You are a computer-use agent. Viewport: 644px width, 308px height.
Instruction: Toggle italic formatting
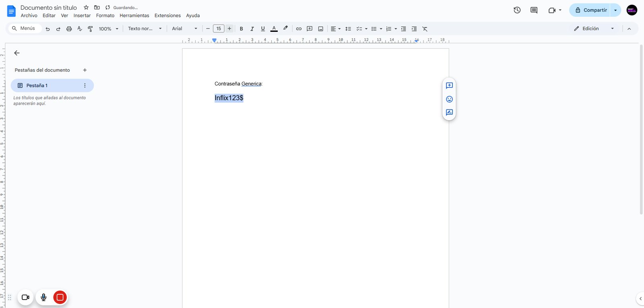pos(252,29)
